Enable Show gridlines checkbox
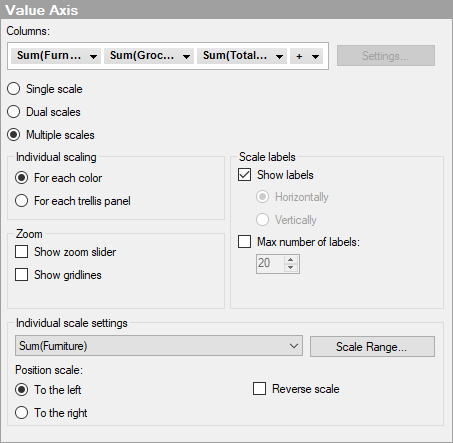 22,275
